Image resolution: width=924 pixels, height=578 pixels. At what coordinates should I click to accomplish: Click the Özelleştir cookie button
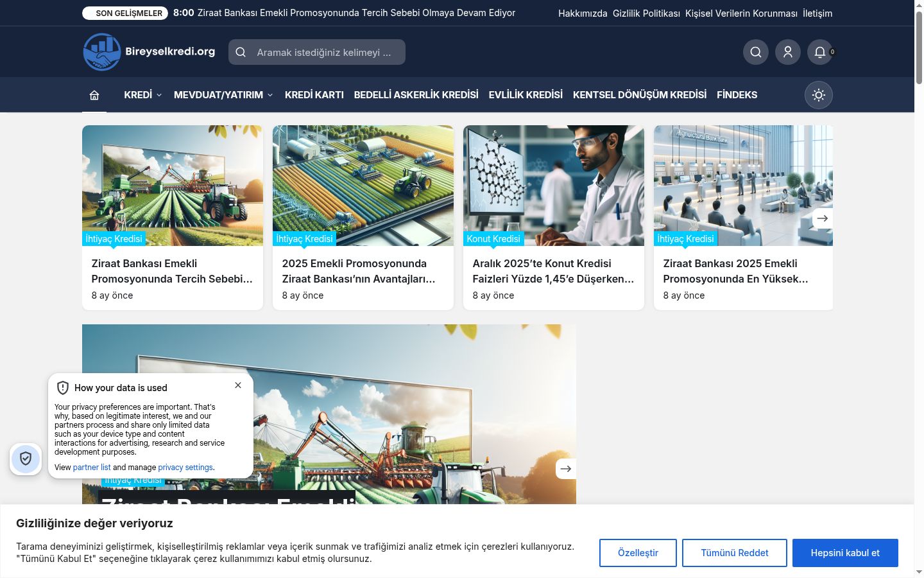[638, 553]
